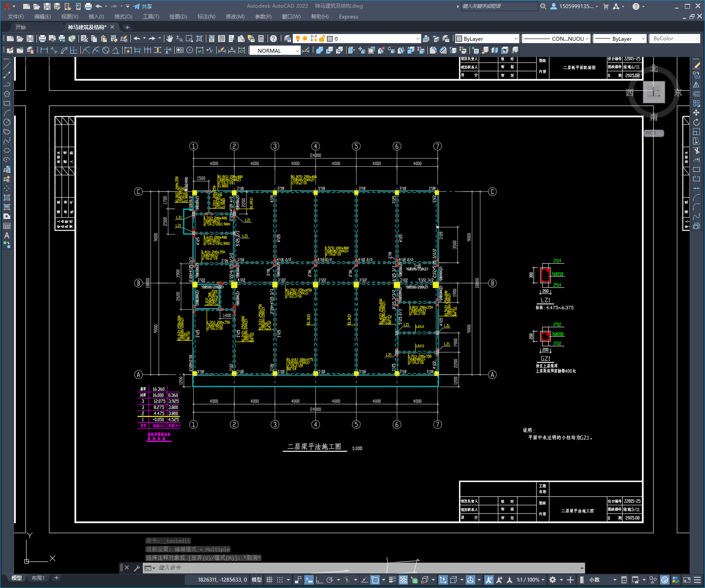Save drawing from quick access toolbar
This screenshot has width=705, height=588.
[47, 6]
